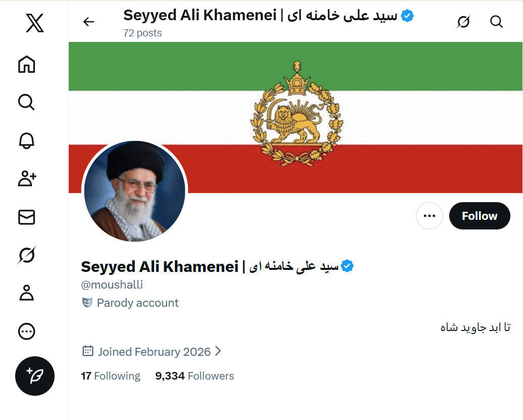Compose a new post with the round button
This screenshot has width=523, height=420.
[34, 377]
